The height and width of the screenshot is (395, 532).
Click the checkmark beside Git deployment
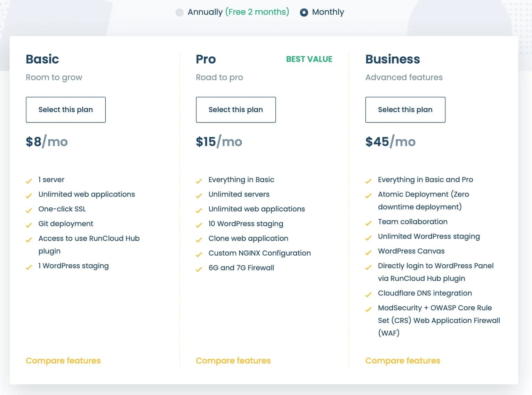29,225
